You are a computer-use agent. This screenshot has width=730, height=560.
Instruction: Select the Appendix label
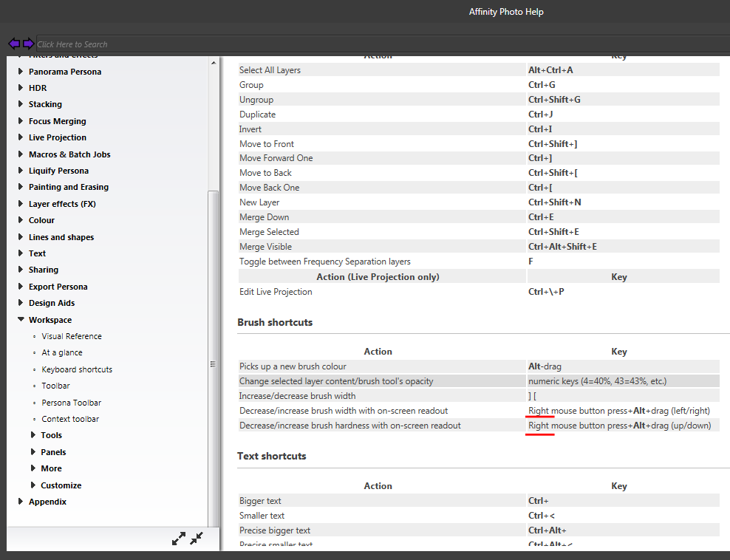(47, 502)
